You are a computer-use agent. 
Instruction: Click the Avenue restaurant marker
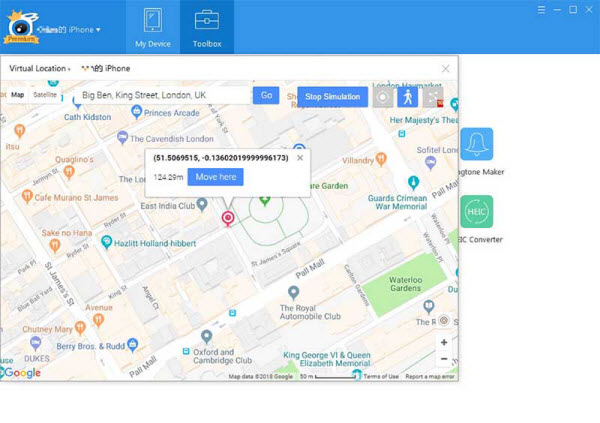coord(99,320)
